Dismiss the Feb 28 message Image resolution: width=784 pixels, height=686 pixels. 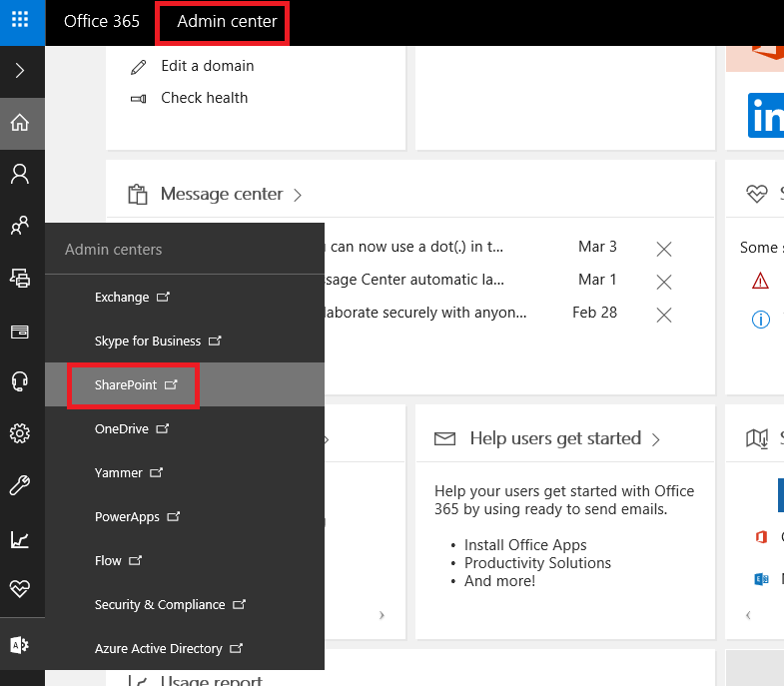(664, 315)
